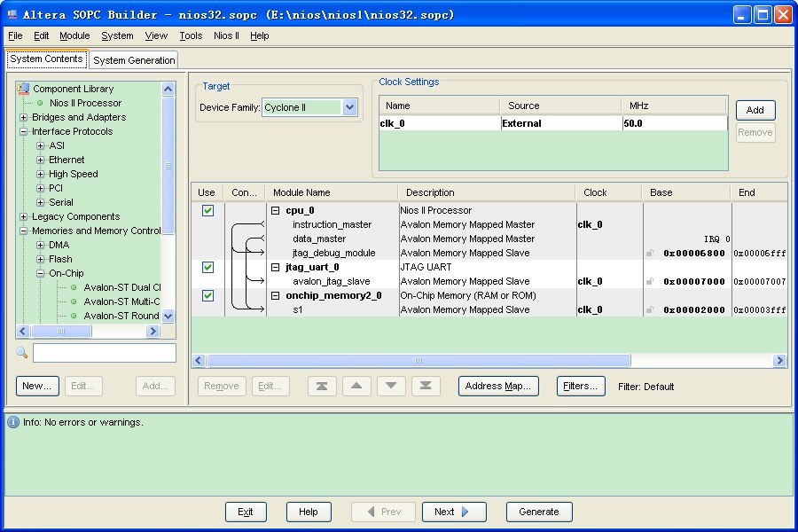
Task: Open the Filters dialog button
Action: 581,386
